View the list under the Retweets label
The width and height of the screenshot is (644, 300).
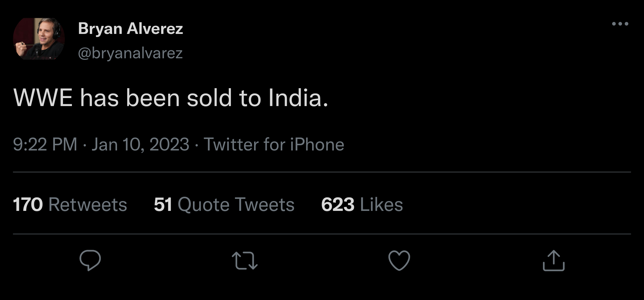88,204
